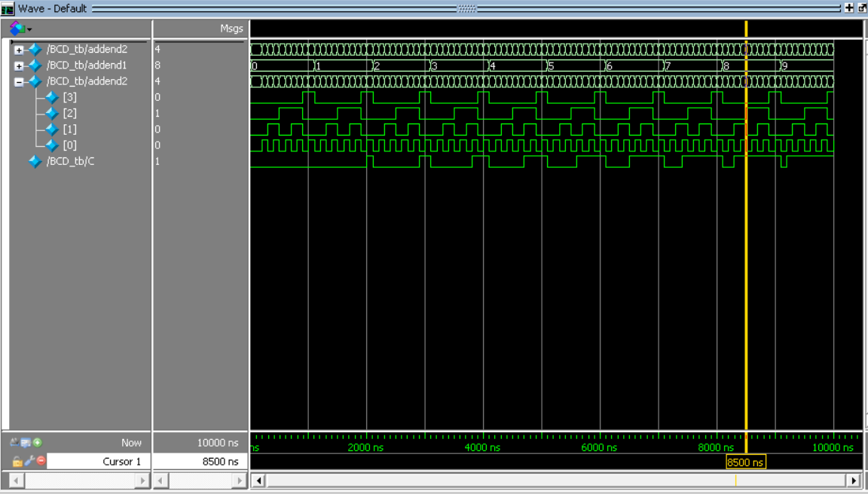Click the 4000 ns timeline label

(482, 447)
